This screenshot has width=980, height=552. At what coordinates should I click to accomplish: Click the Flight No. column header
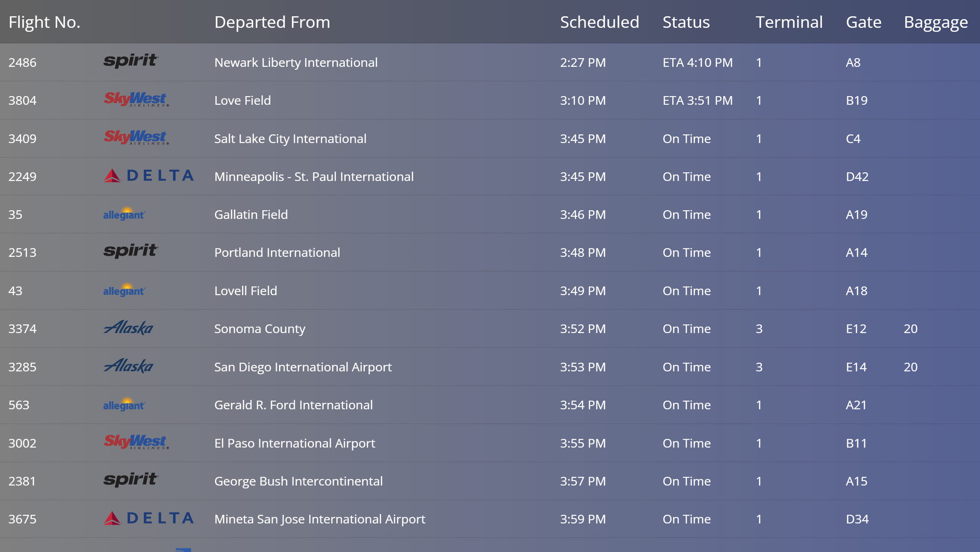[44, 22]
